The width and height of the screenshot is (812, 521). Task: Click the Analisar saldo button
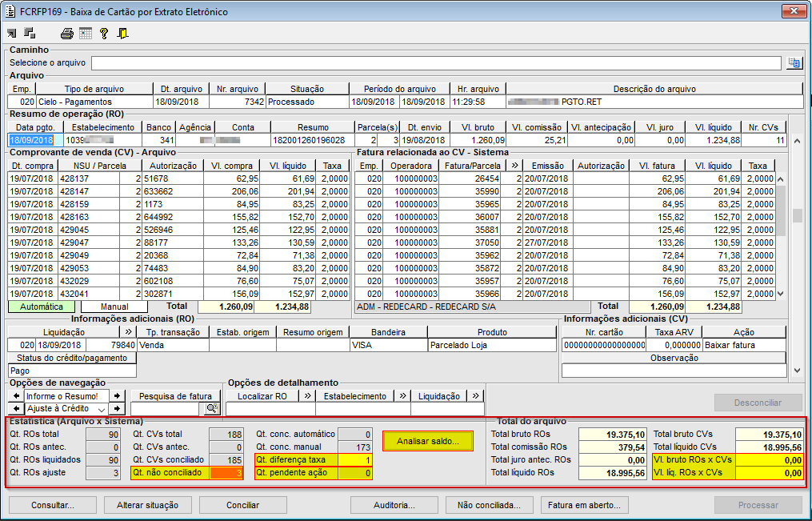(427, 442)
